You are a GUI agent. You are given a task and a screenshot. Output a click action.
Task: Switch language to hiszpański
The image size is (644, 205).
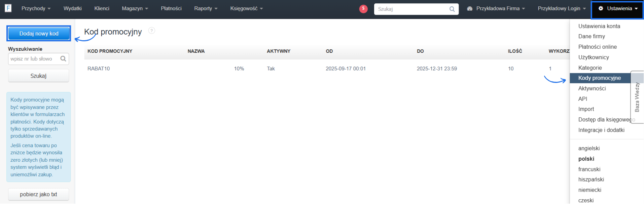pyautogui.click(x=591, y=180)
